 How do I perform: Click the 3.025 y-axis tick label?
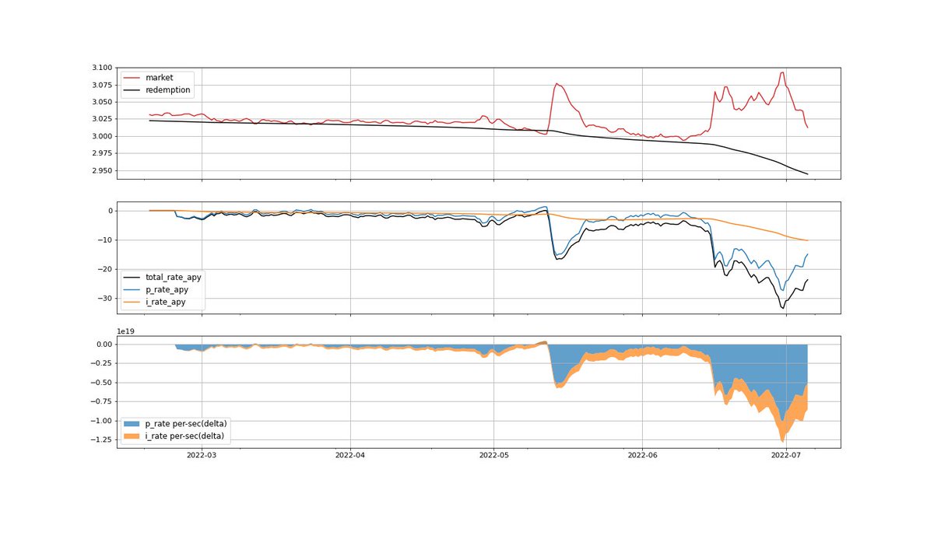[100, 119]
